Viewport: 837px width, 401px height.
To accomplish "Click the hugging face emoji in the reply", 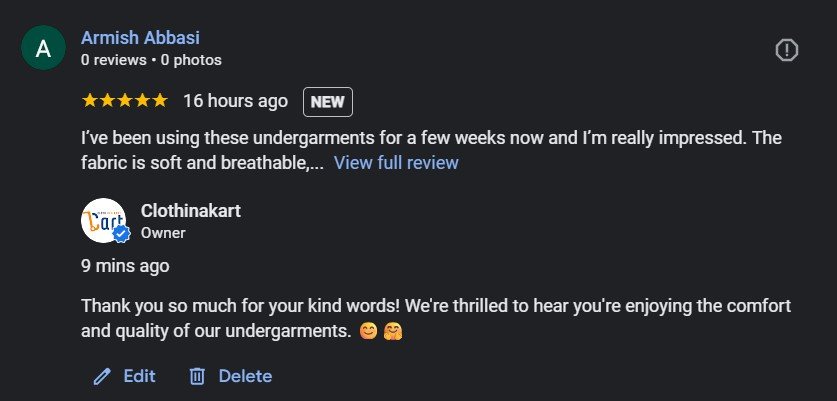I will pos(391,329).
